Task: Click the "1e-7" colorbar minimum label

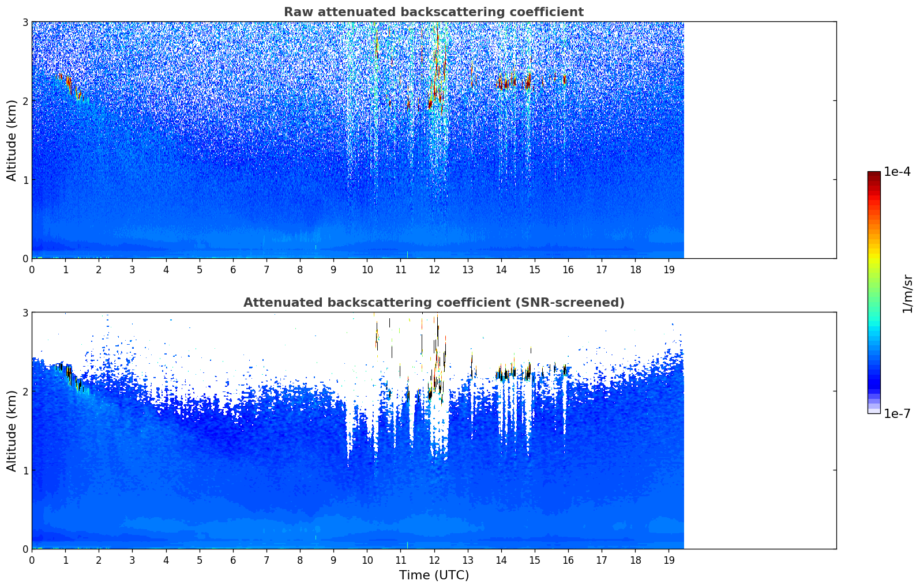Action: (897, 414)
